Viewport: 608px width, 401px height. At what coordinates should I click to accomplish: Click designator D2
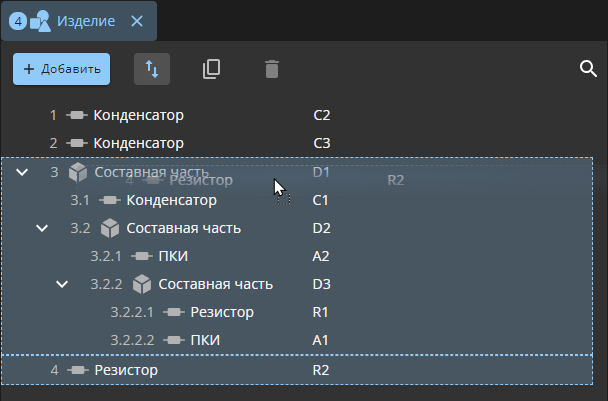[x=321, y=228]
